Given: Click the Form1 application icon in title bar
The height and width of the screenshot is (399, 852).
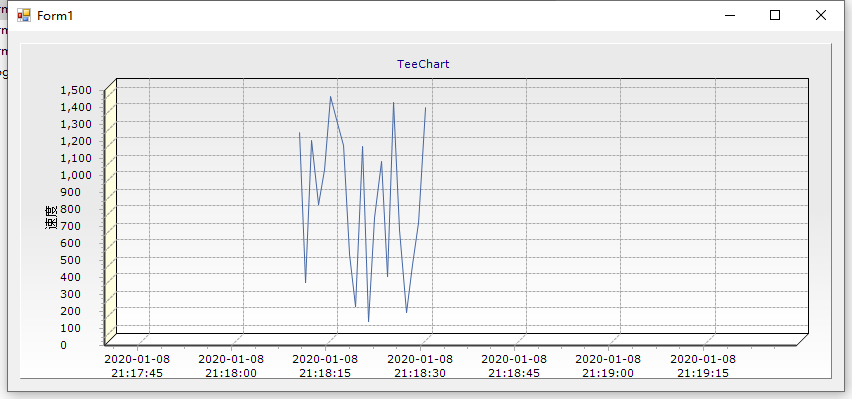Looking at the screenshot, I should (24, 15).
